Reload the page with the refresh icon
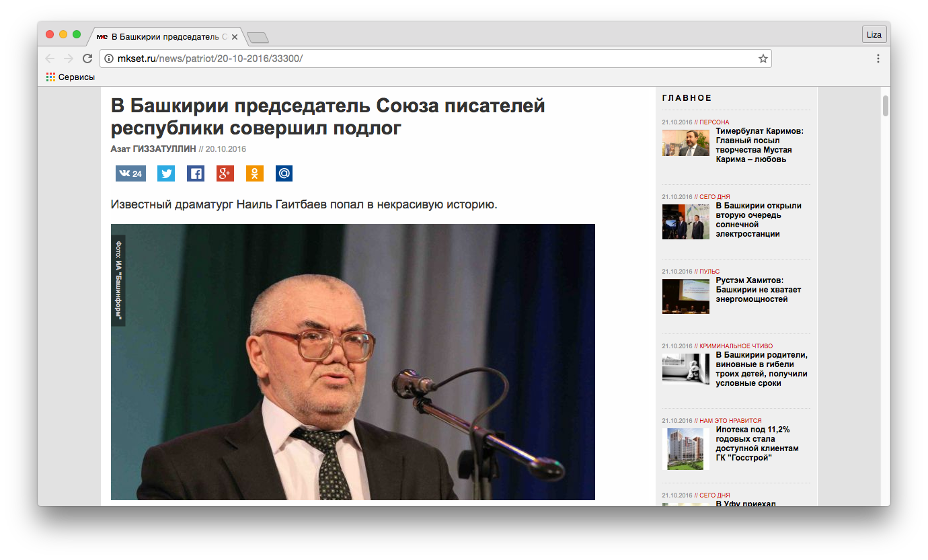The width and height of the screenshot is (928, 560). [x=87, y=58]
